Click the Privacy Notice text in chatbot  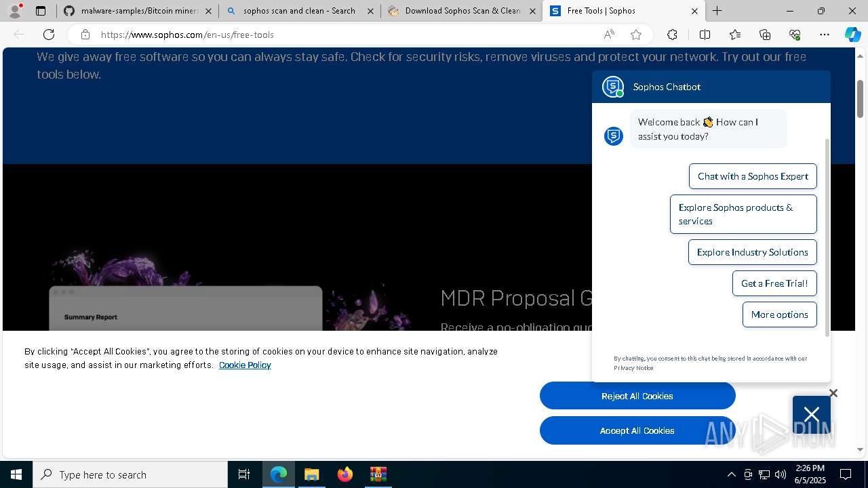point(633,368)
